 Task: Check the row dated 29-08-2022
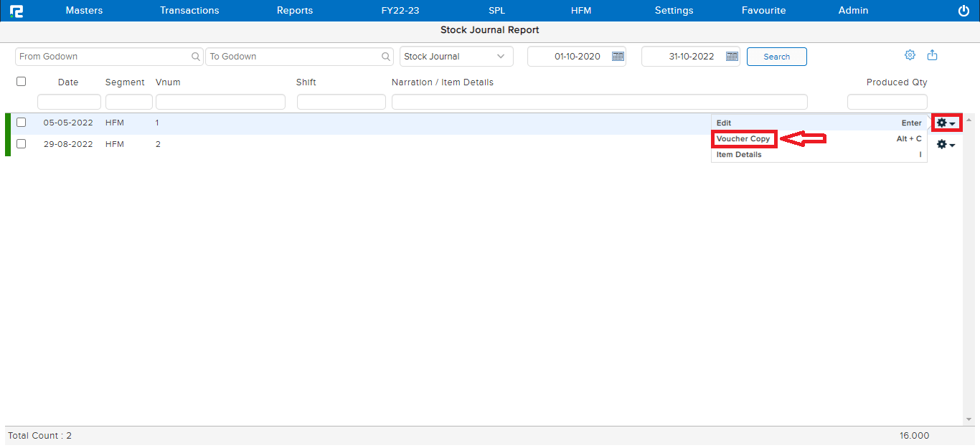click(22, 144)
